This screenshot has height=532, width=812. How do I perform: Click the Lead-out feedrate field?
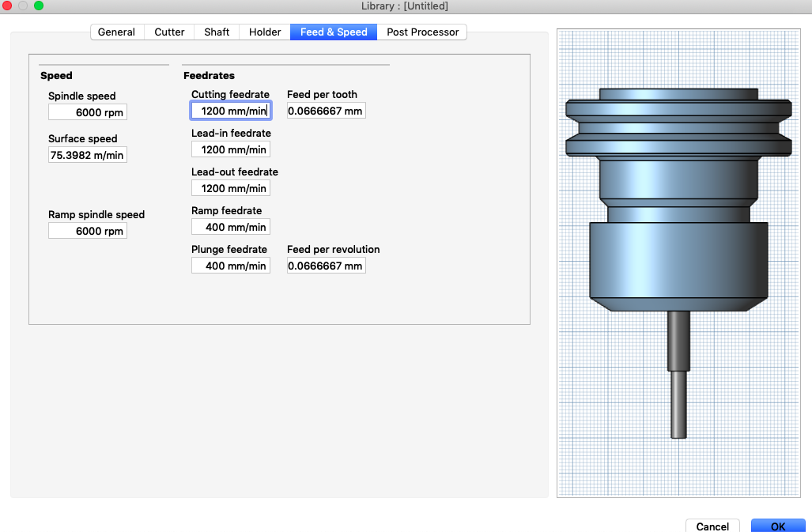point(231,188)
